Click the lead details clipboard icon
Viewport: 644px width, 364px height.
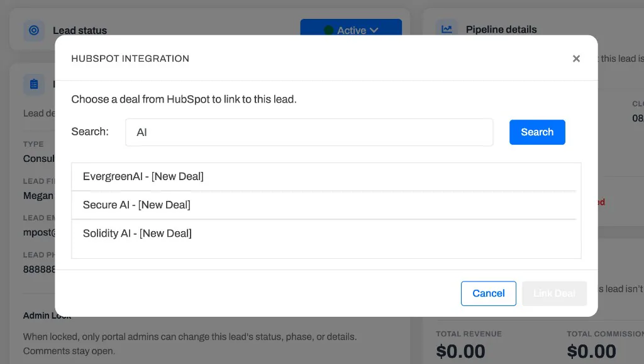point(34,84)
